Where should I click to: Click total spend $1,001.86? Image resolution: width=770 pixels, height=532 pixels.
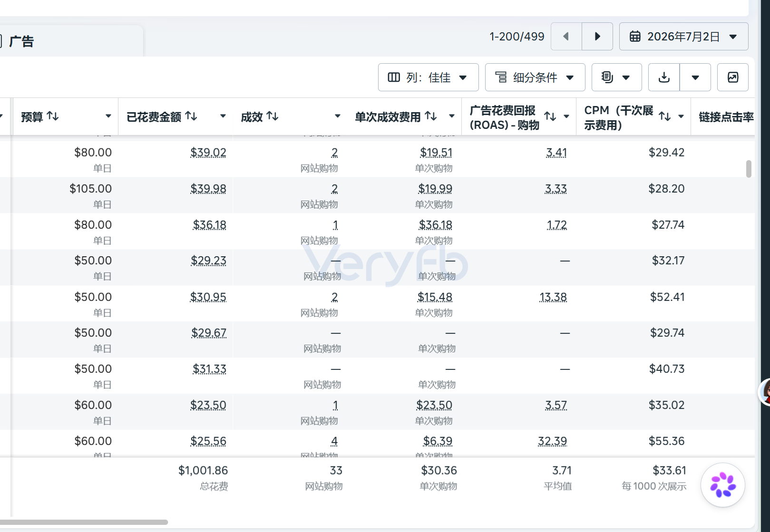tap(203, 471)
